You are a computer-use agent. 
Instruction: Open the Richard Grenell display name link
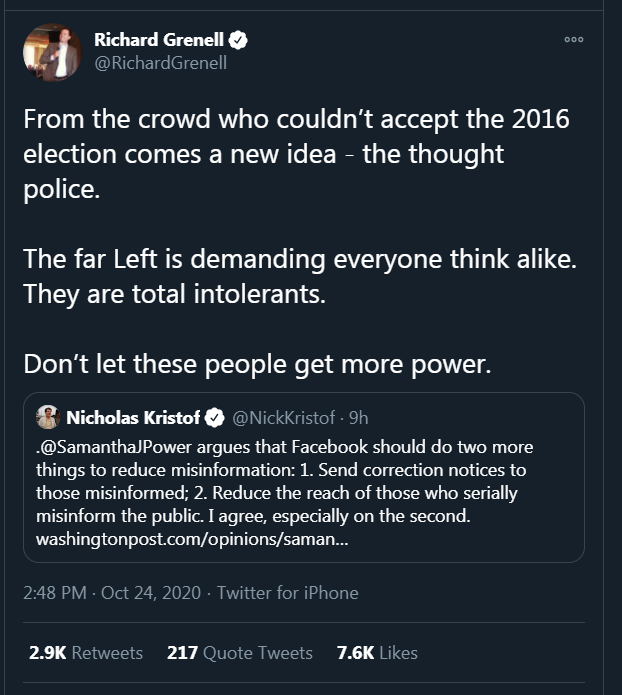pos(158,40)
